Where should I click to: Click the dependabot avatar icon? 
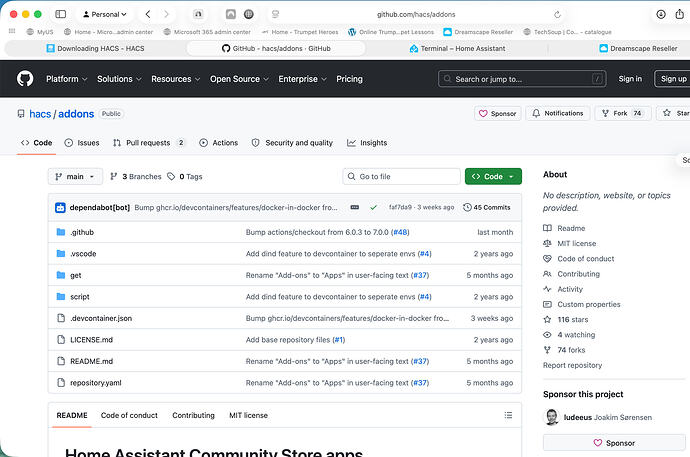[x=60, y=207]
